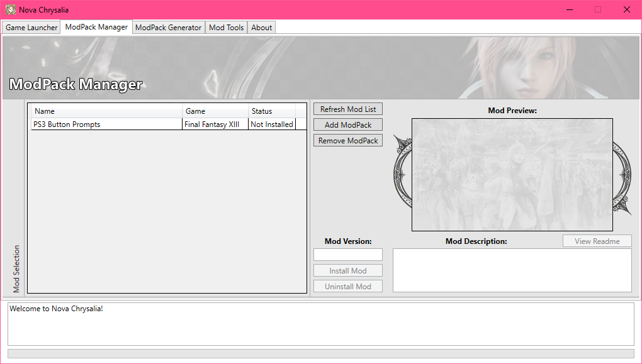
Task: Click the vertical Mod Selection side tab
Action: (x=16, y=268)
